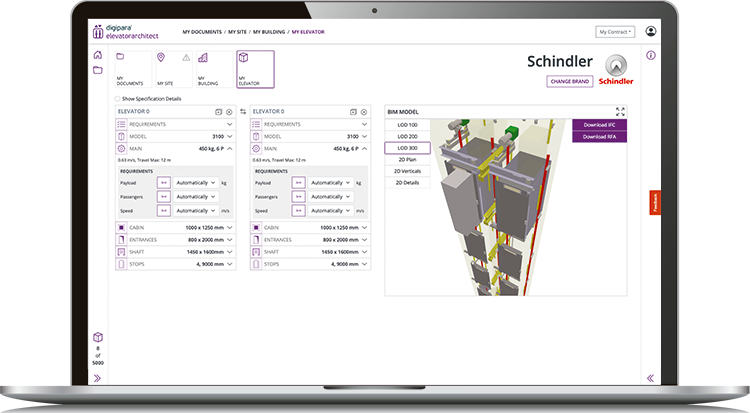Click the Requirements list icon in the first panel
750x413 pixels.
point(121,124)
